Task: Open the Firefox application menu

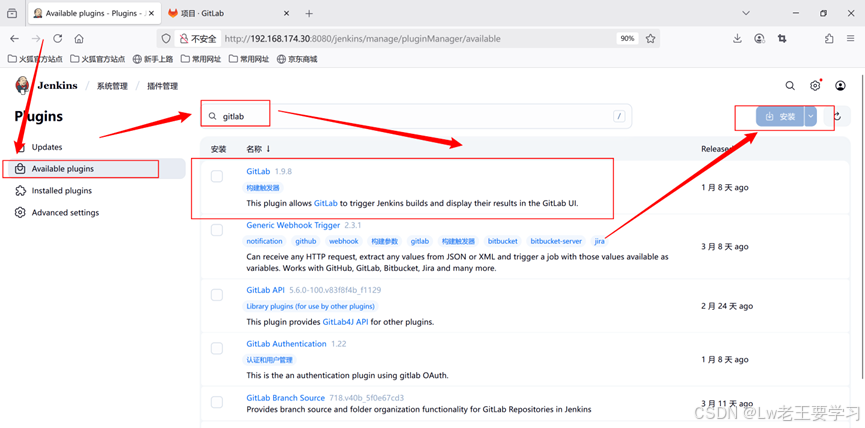Action: pyautogui.click(x=850, y=39)
